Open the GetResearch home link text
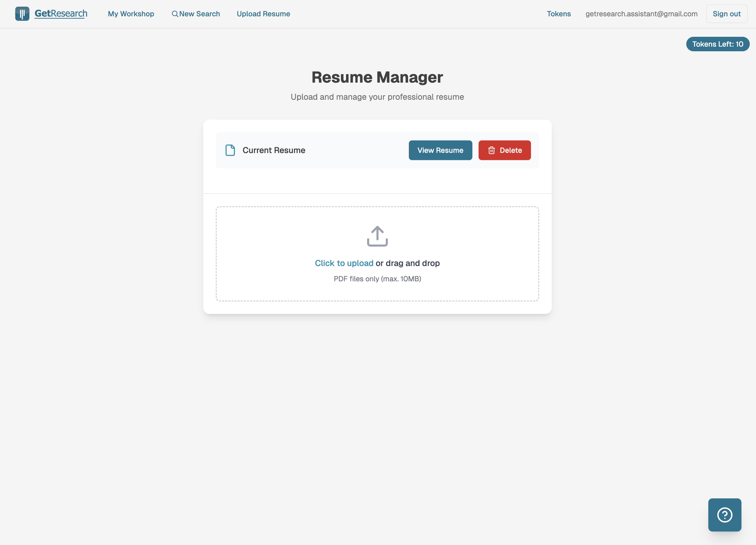 (61, 14)
